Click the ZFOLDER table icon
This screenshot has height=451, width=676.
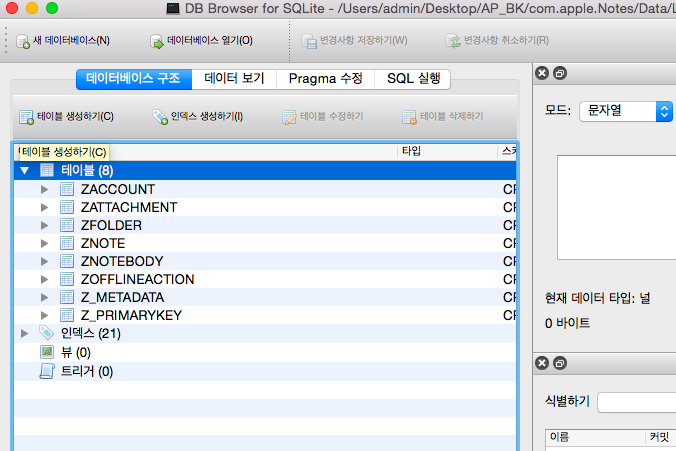[x=67, y=226]
